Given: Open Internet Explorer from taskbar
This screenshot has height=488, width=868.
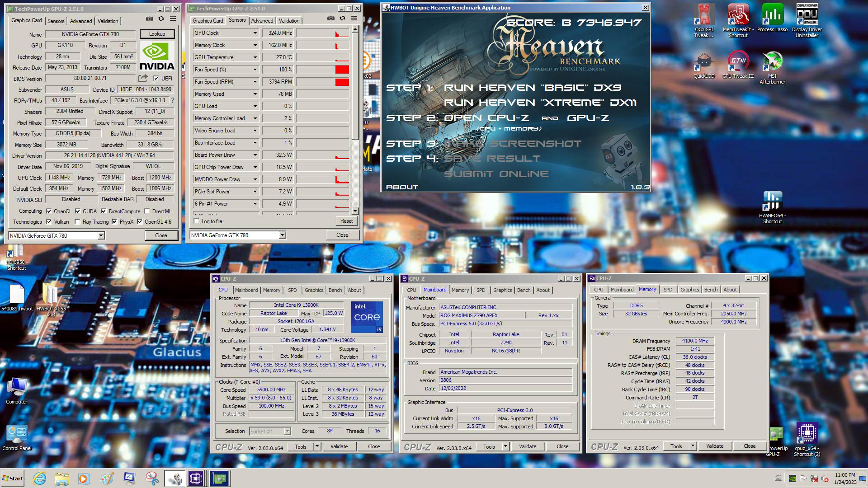Looking at the screenshot, I should click(39, 479).
